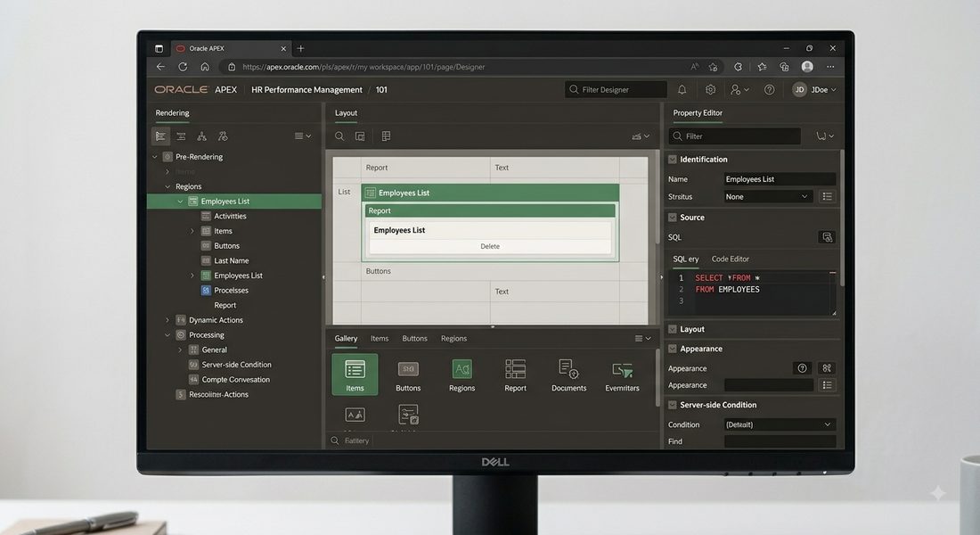Click the Property Editor Filter field
The width and height of the screenshot is (980, 535).
coord(734,136)
